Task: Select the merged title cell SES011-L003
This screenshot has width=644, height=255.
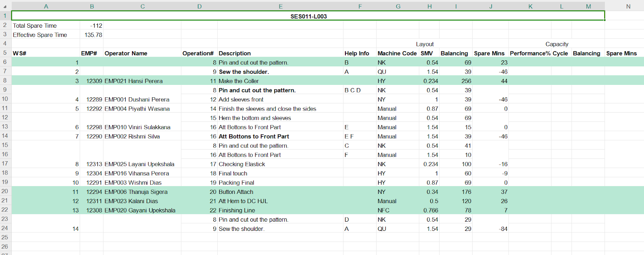Action: 308,16
